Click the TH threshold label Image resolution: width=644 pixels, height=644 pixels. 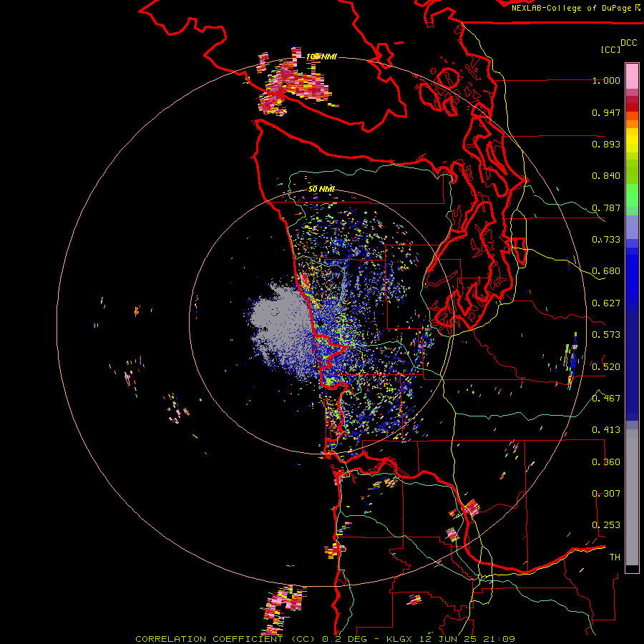tap(615, 557)
